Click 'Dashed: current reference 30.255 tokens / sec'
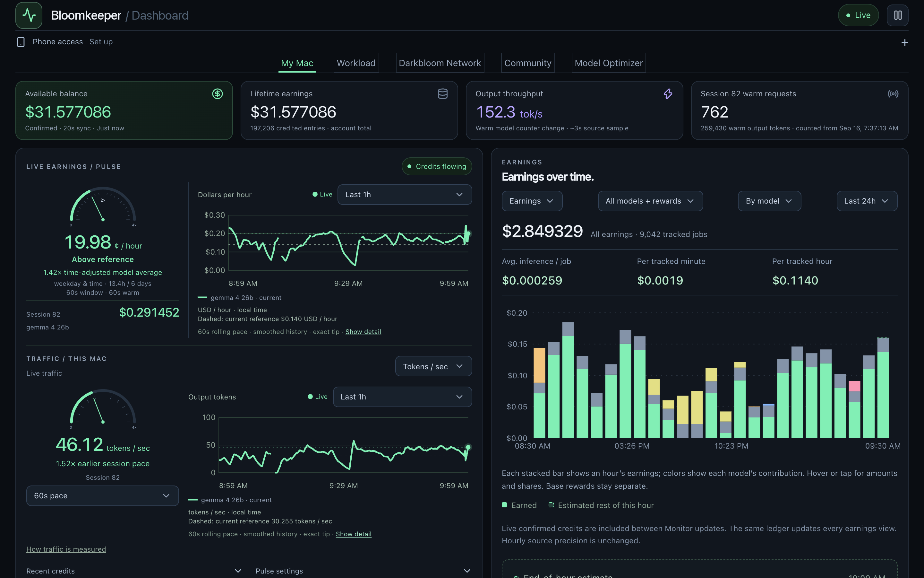Viewport: 924px width, 578px height. tap(260, 521)
